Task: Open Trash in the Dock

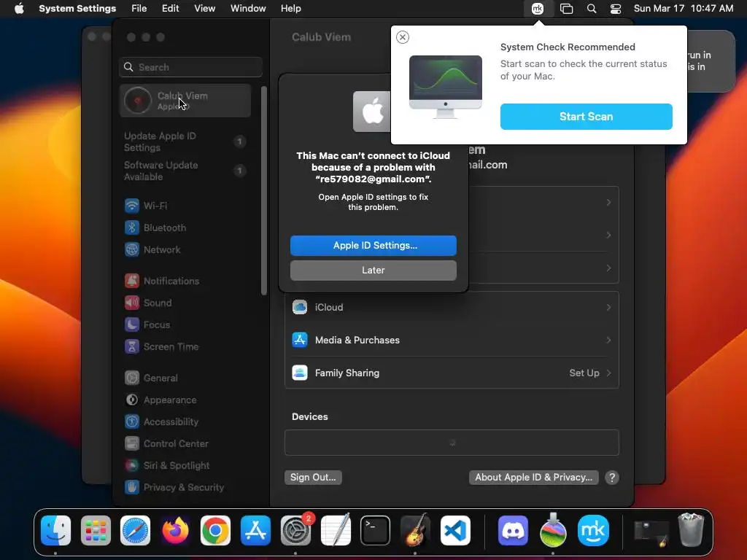Action: point(691,530)
